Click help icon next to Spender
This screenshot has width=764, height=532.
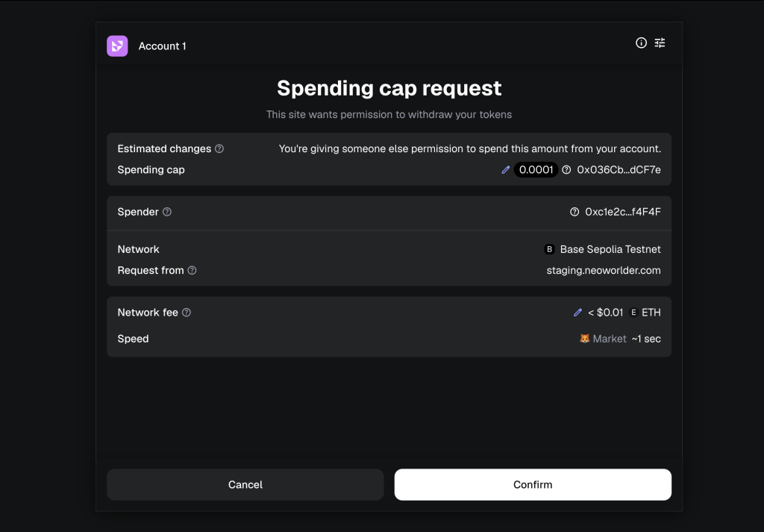(x=167, y=212)
